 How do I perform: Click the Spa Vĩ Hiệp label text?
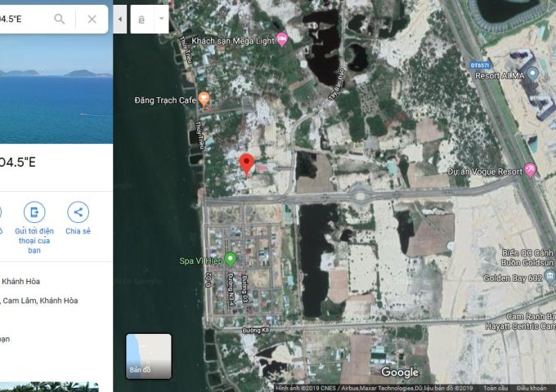(x=201, y=261)
